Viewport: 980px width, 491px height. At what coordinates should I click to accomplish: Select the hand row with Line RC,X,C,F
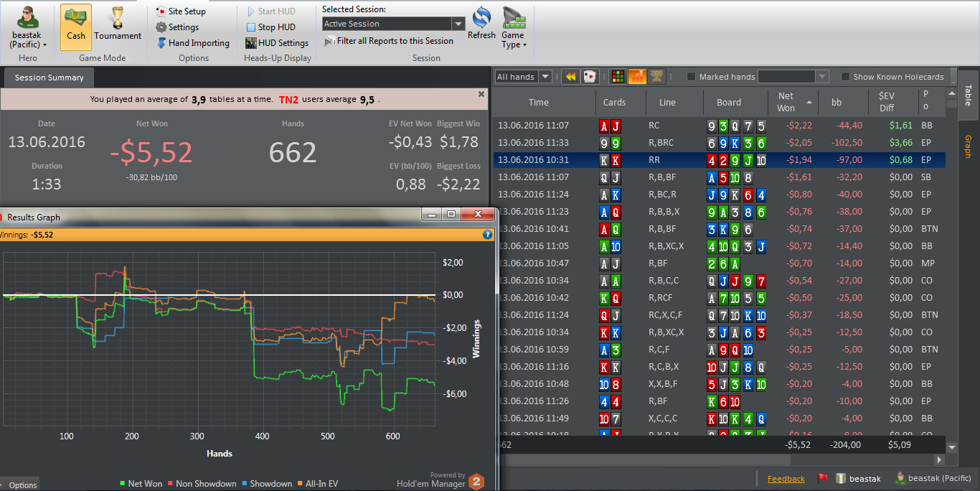point(720,315)
